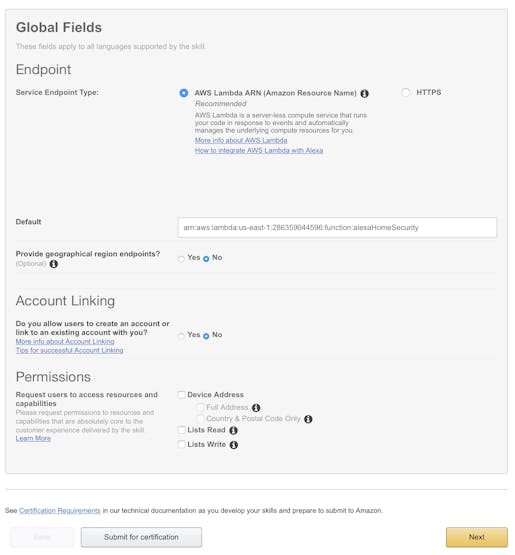This screenshot has width=515, height=555.
Task: Check the Lists Write permission
Action: click(x=182, y=444)
